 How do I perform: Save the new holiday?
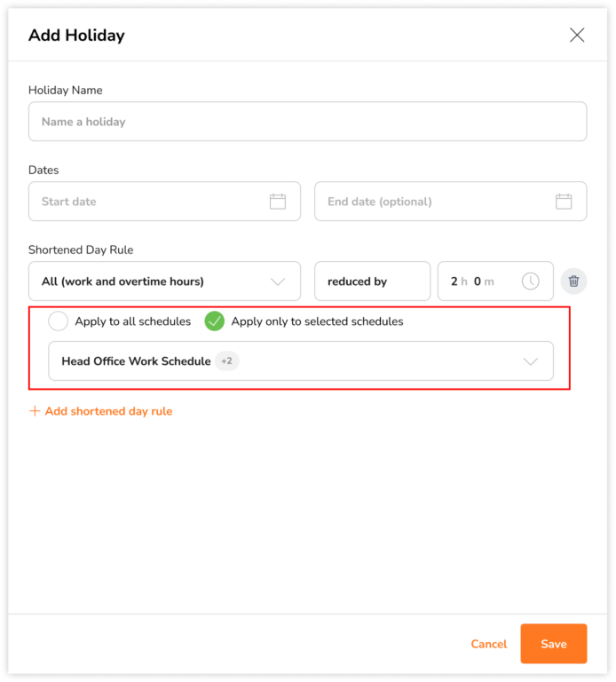pos(553,644)
